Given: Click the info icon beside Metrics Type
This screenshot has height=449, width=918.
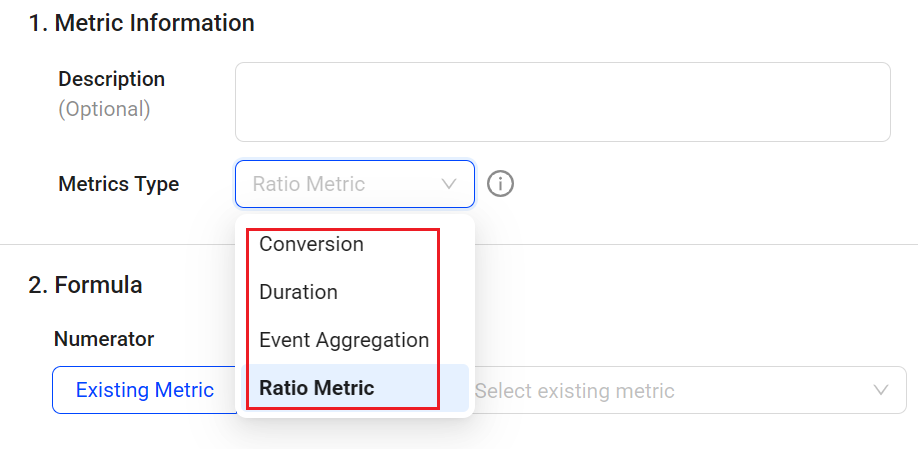Looking at the screenshot, I should [x=500, y=184].
